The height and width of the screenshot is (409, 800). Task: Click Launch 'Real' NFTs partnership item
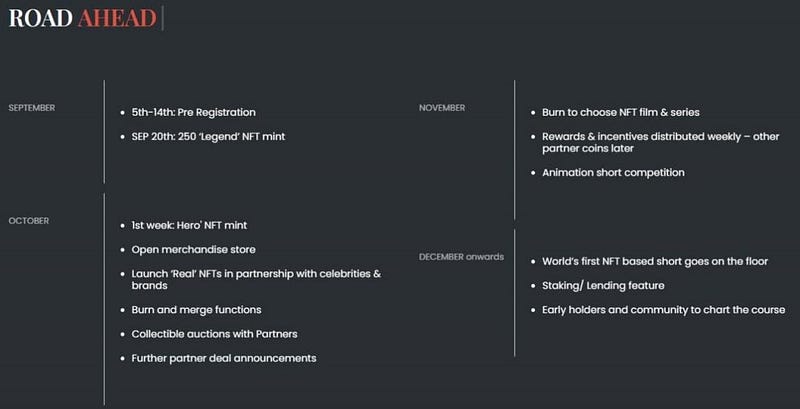click(x=256, y=279)
